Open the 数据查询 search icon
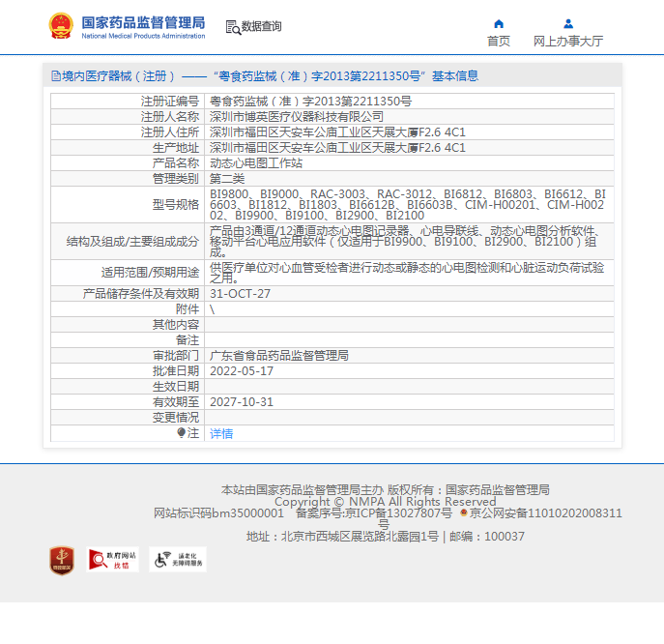The height and width of the screenshot is (644, 664). [233, 27]
